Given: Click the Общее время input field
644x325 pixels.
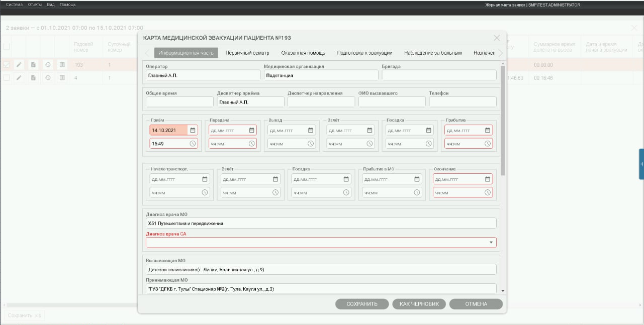Looking at the screenshot, I should (x=179, y=102).
